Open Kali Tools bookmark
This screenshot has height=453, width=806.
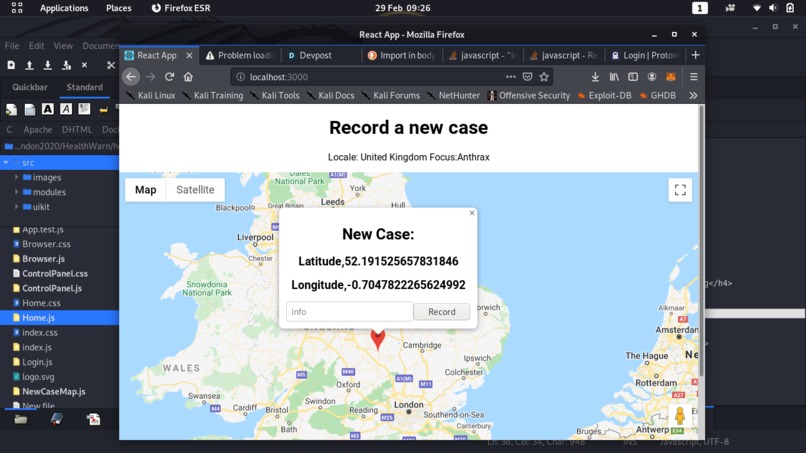point(275,95)
